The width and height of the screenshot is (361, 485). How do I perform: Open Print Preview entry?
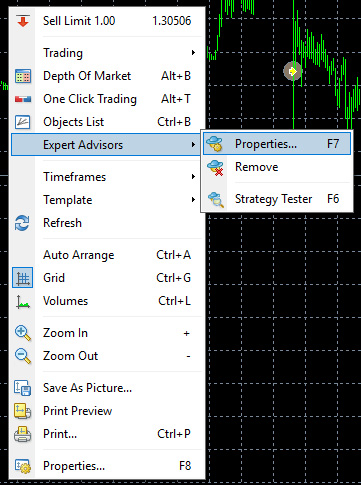108,411
